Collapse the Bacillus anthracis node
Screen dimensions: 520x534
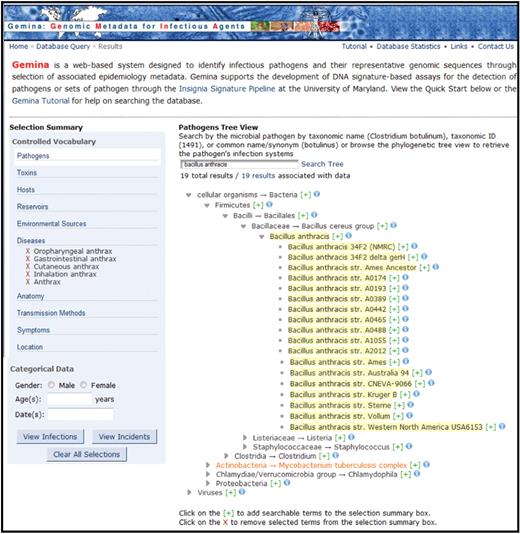(261, 237)
